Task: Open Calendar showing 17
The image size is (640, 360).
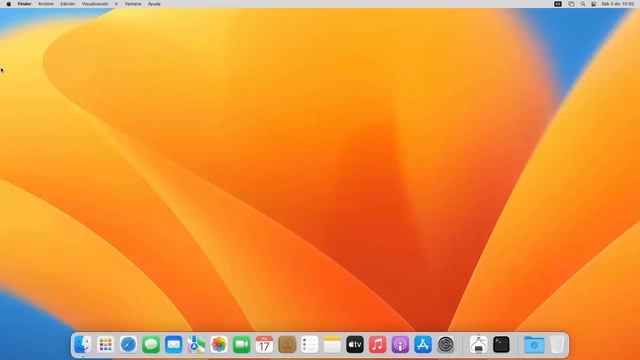Action: (x=264, y=345)
